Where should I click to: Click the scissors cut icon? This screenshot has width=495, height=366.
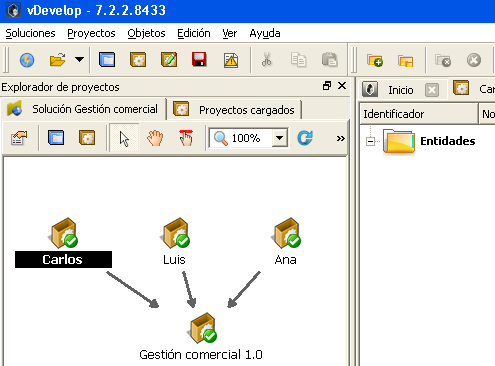tap(266, 60)
